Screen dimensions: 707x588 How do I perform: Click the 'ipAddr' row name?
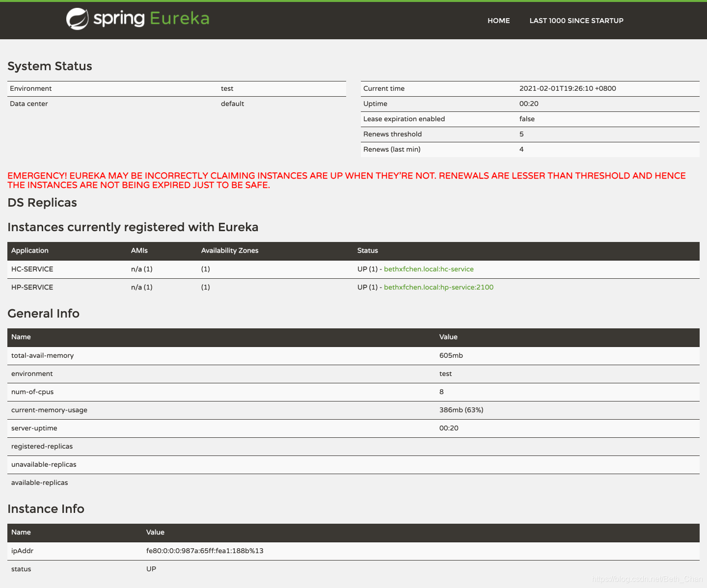[x=22, y=551]
